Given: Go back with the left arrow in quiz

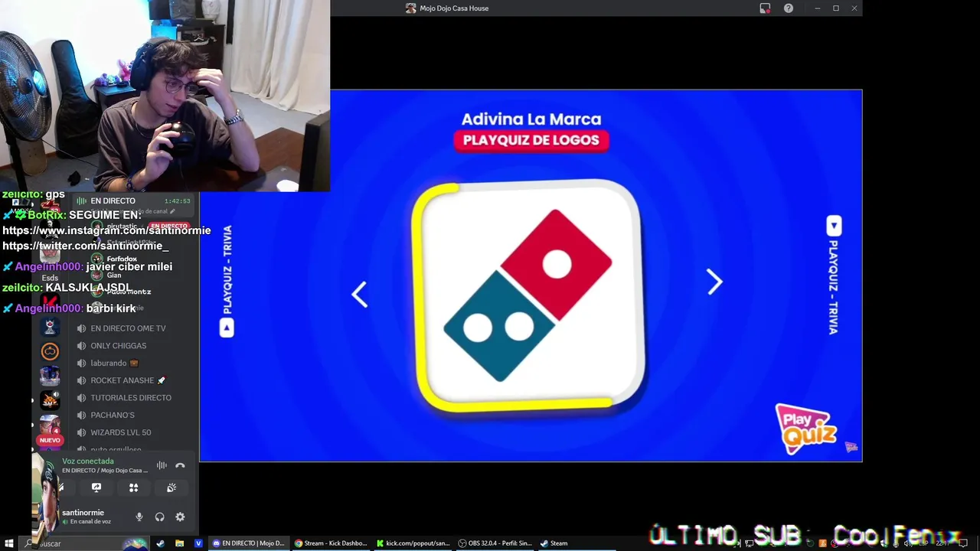Looking at the screenshot, I should (x=360, y=294).
